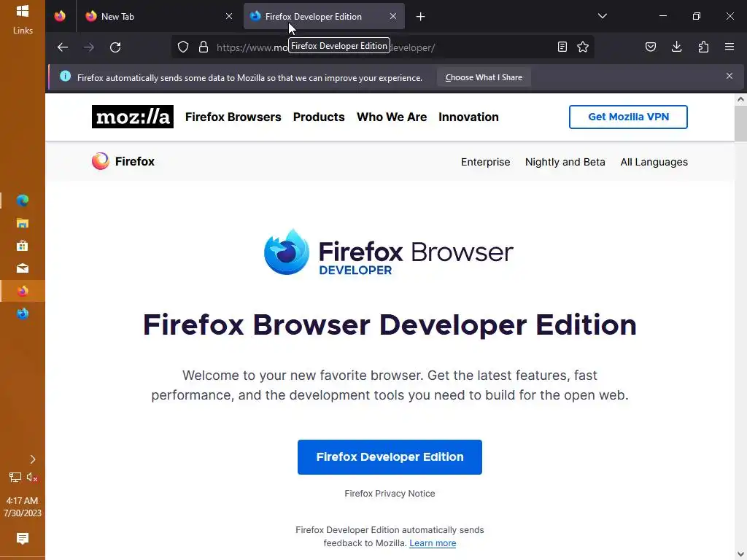The height and width of the screenshot is (560, 747).
Task: Open the notification action center
Action: point(23,539)
